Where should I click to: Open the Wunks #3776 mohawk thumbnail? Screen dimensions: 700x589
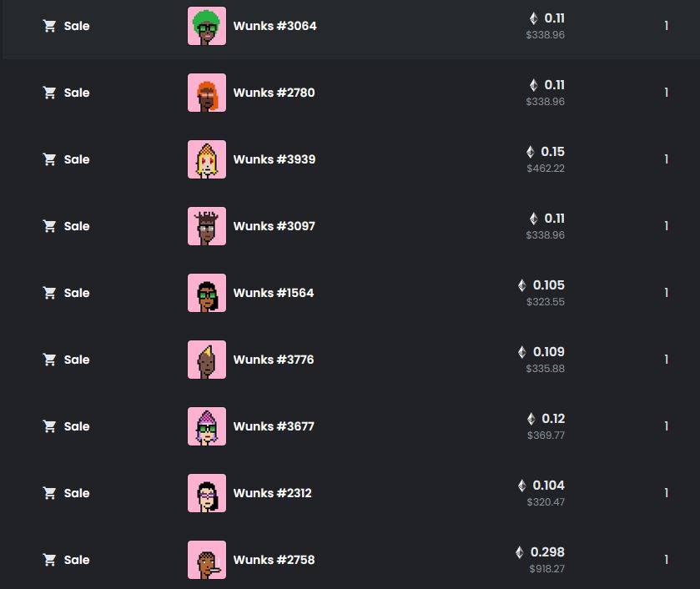207,360
